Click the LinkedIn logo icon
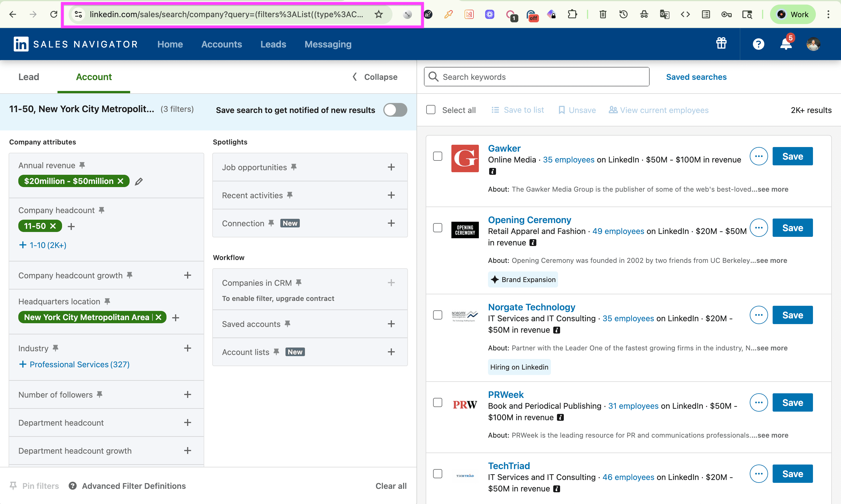Screen dimensions: 841x504 point(21,44)
